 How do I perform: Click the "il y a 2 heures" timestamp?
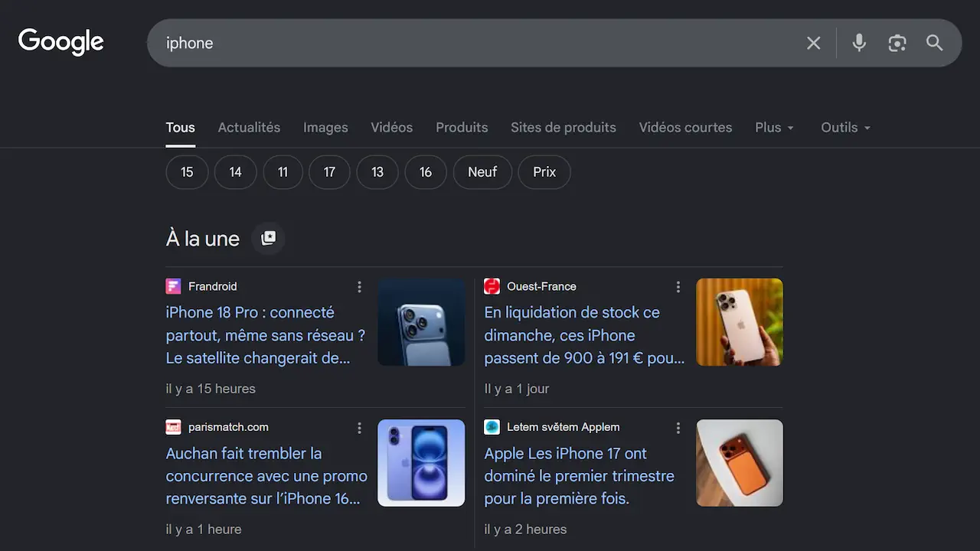(x=525, y=530)
